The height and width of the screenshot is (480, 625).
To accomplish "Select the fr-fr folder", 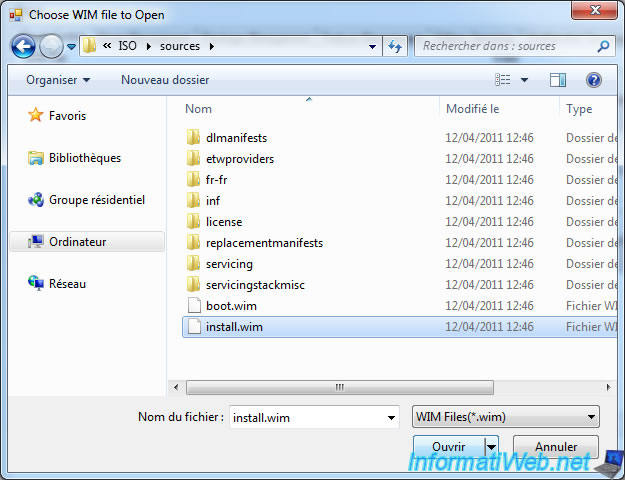I will tap(216, 180).
